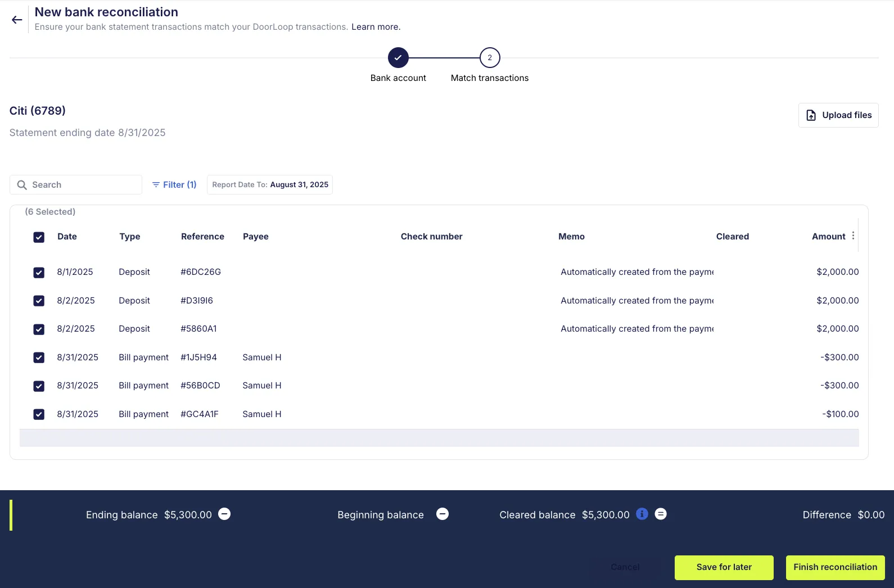Uncheck the 8/1/2025 deposit #6DC26G row
894x588 pixels.
(x=39, y=273)
